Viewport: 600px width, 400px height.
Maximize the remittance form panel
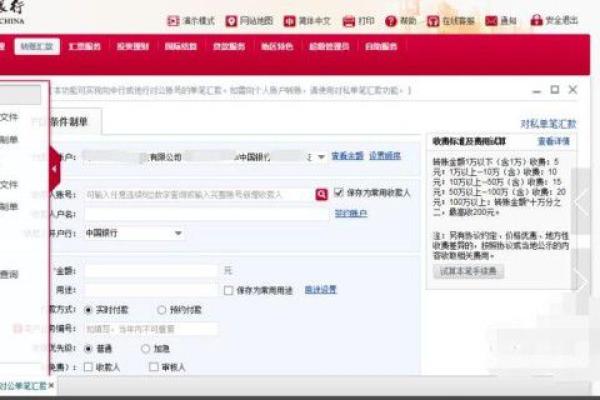tap(554, 90)
